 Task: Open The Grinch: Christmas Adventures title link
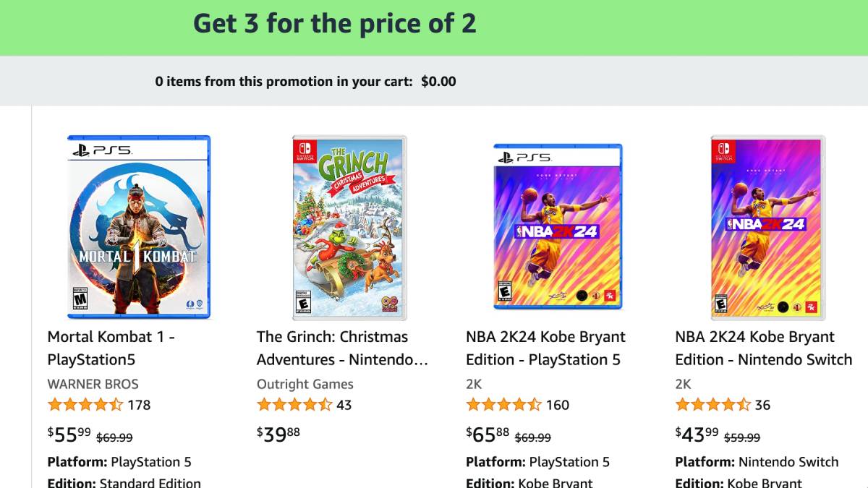click(342, 348)
